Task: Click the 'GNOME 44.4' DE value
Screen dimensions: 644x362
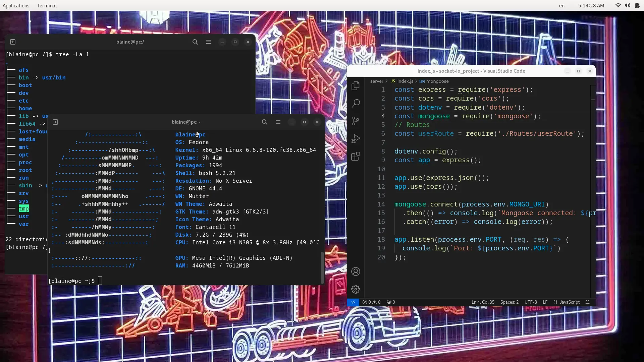Action: (x=205, y=188)
